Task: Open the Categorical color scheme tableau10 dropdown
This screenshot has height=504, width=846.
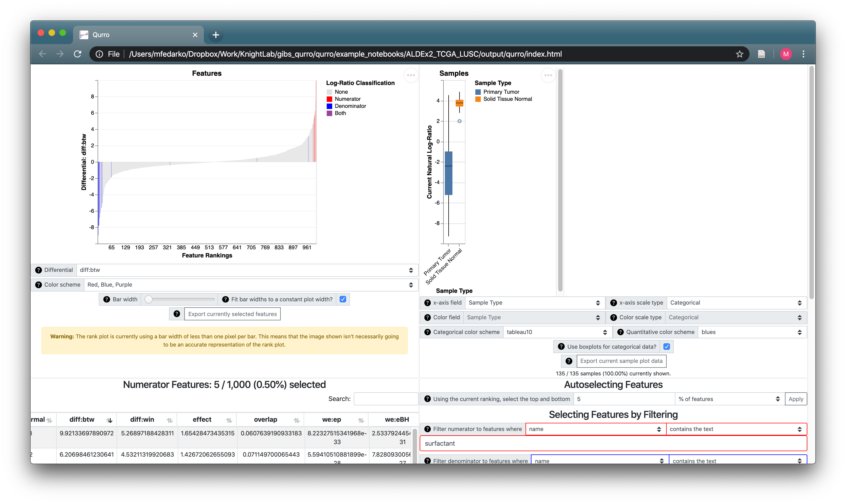Action: [557, 332]
